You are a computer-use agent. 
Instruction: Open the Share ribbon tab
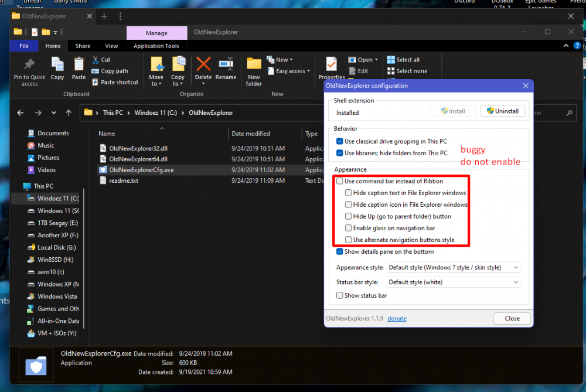tap(83, 46)
